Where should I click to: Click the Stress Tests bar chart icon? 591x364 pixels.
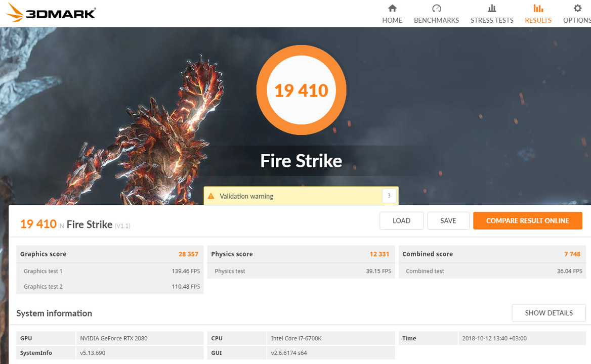(492, 8)
